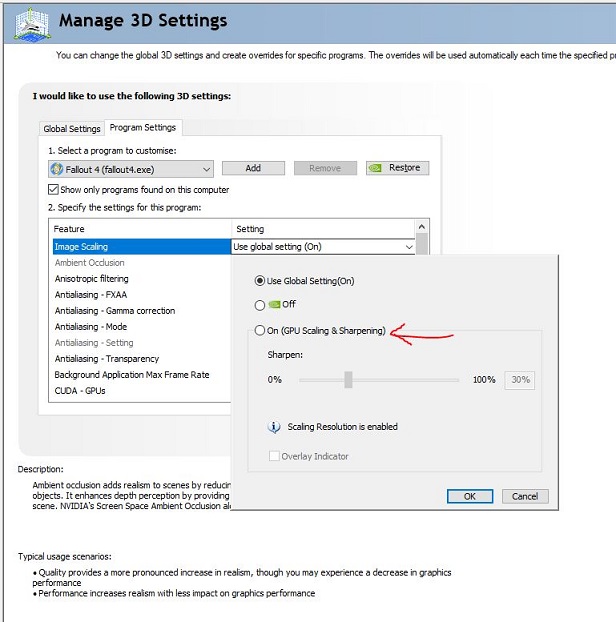Click the Add program button

(253, 168)
